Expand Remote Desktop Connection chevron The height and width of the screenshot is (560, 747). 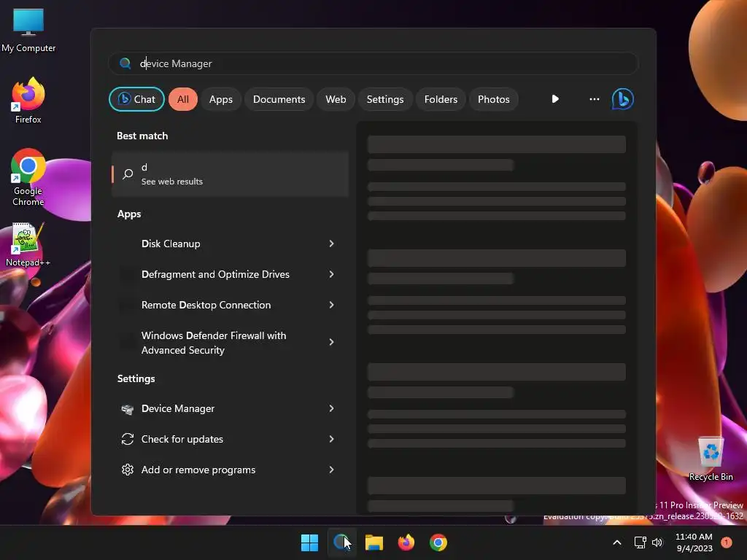point(332,305)
